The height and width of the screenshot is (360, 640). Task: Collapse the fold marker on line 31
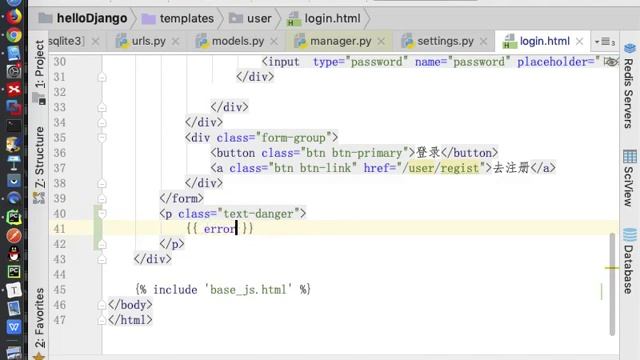pos(102,77)
